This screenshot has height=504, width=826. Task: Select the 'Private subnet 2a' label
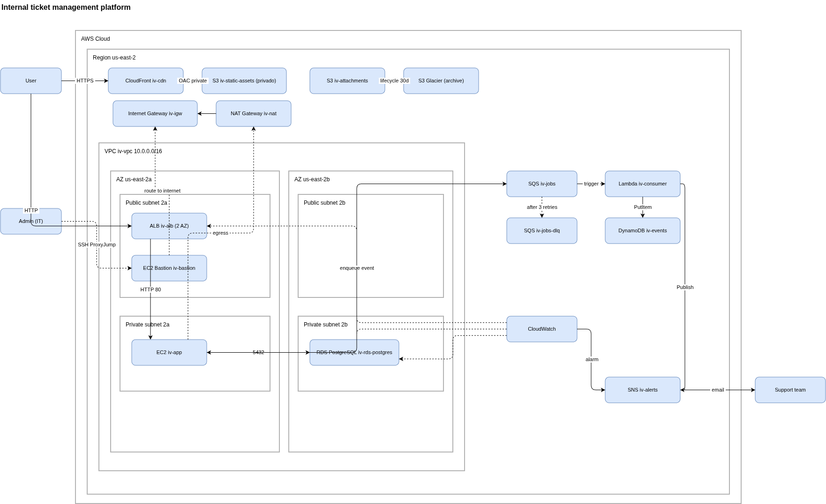pos(148,325)
